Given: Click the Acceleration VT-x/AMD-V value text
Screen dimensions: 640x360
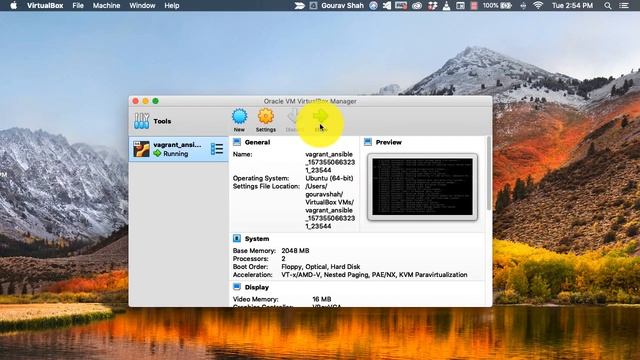Looking at the screenshot, I should 374,275.
